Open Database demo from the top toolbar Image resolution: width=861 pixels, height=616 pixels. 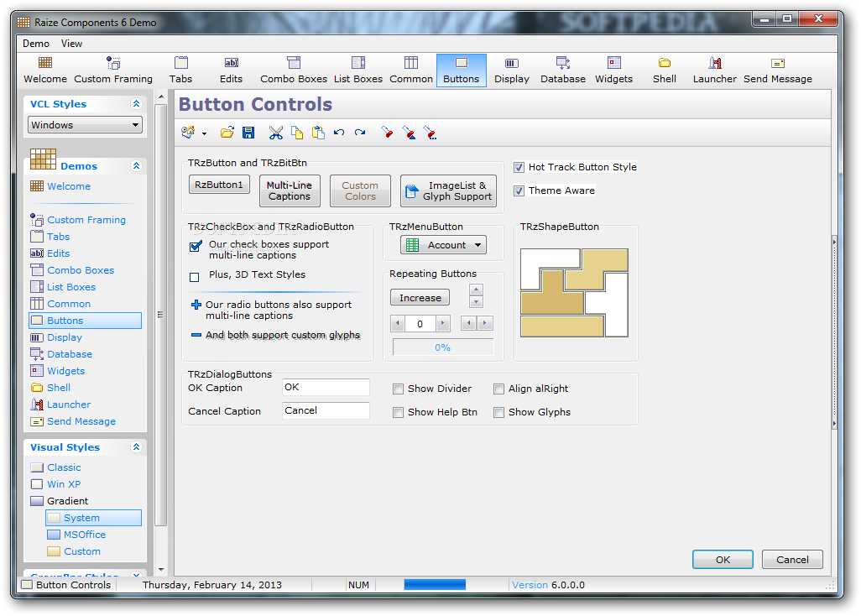[x=563, y=70]
